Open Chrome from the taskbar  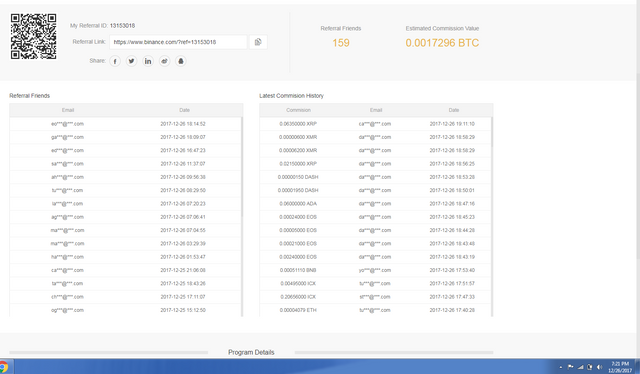(3, 367)
